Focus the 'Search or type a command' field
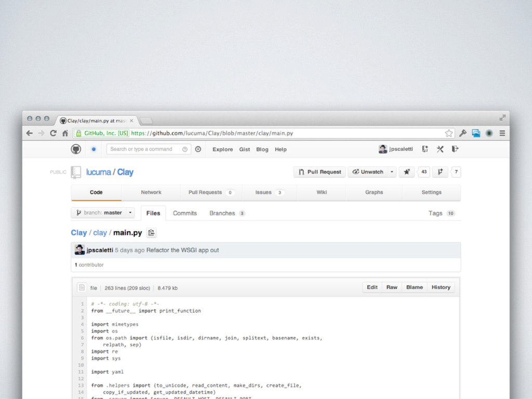The width and height of the screenshot is (532, 399). (149, 149)
